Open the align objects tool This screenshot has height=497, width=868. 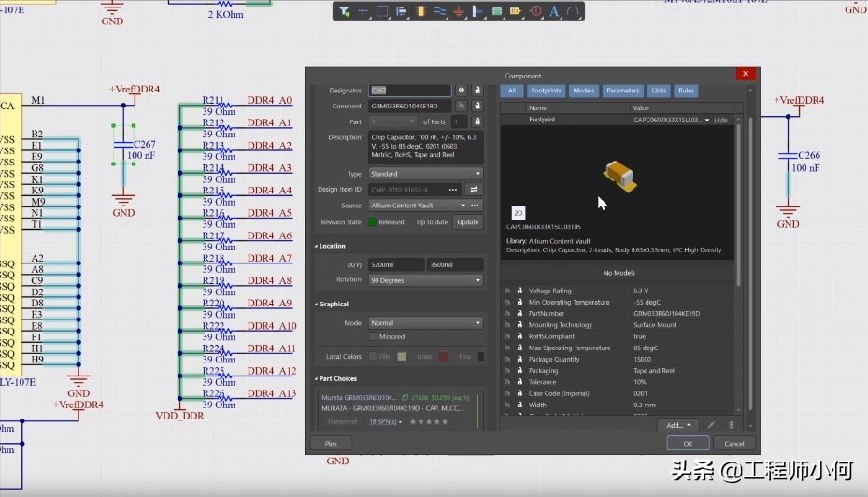tap(402, 11)
